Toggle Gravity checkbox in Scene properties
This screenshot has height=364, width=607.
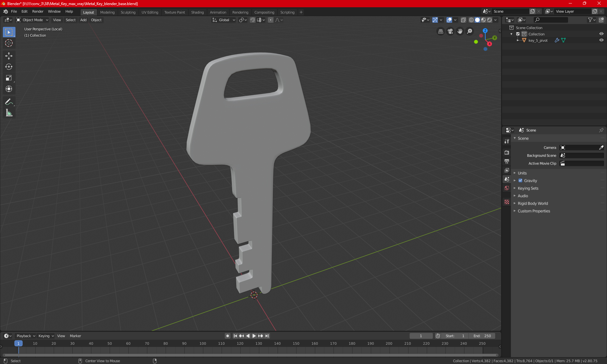click(x=520, y=180)
